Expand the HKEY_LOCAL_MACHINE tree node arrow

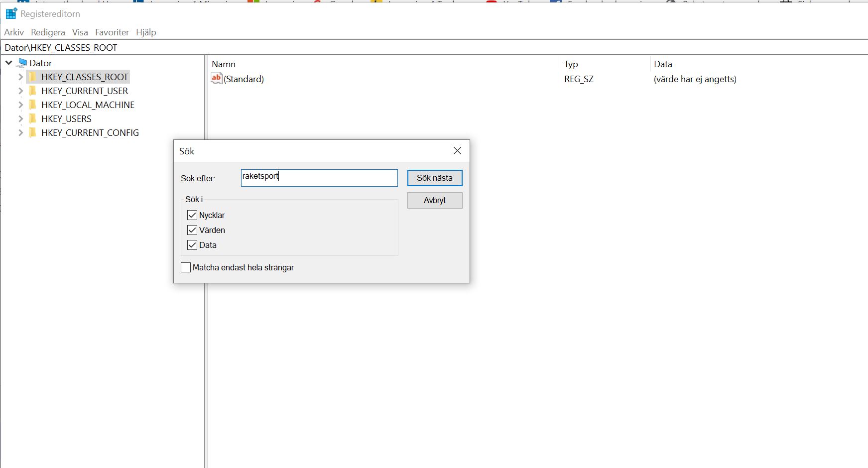[20, 105]
